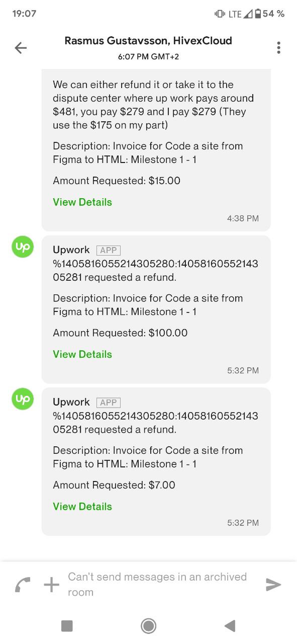Tap the plus attachment icon

(51, 584)
